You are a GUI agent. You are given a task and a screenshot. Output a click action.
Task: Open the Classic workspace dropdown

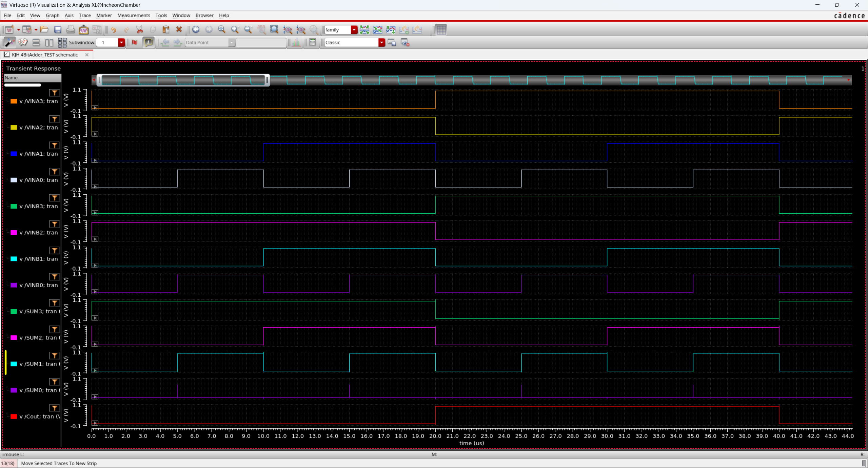click(x=381, y=42)
